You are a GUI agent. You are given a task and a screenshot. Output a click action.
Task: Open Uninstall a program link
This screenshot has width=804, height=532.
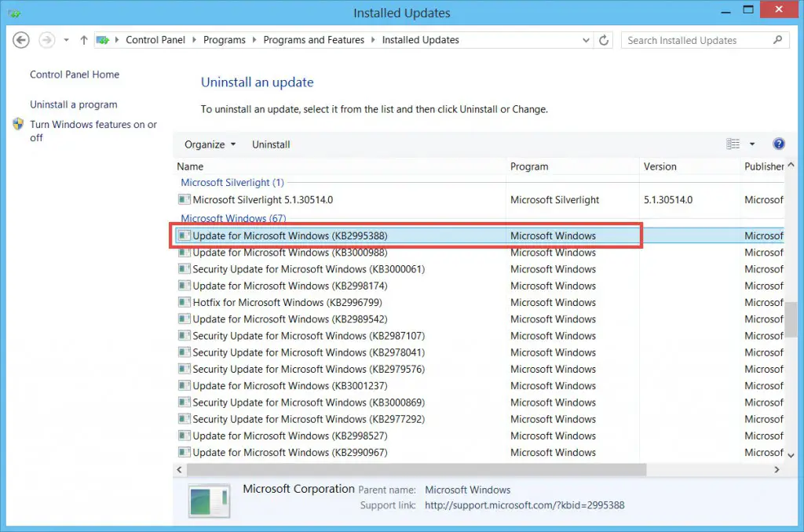coord(73,104)
